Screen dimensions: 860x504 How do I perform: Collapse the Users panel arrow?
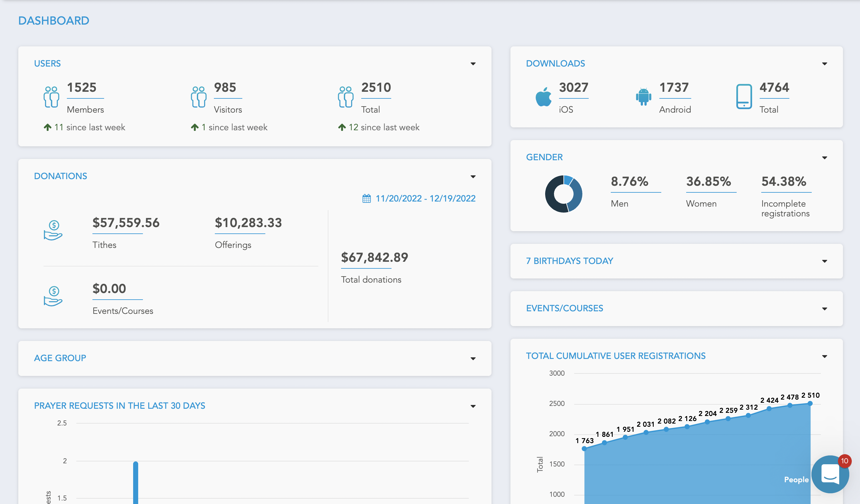(x=473, y=64)
